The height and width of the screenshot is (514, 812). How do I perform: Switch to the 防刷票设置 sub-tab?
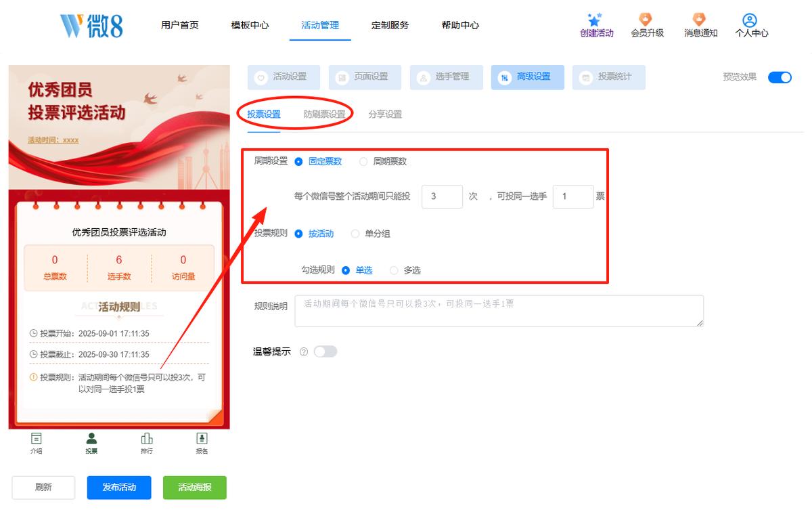[x=325, y=114]
